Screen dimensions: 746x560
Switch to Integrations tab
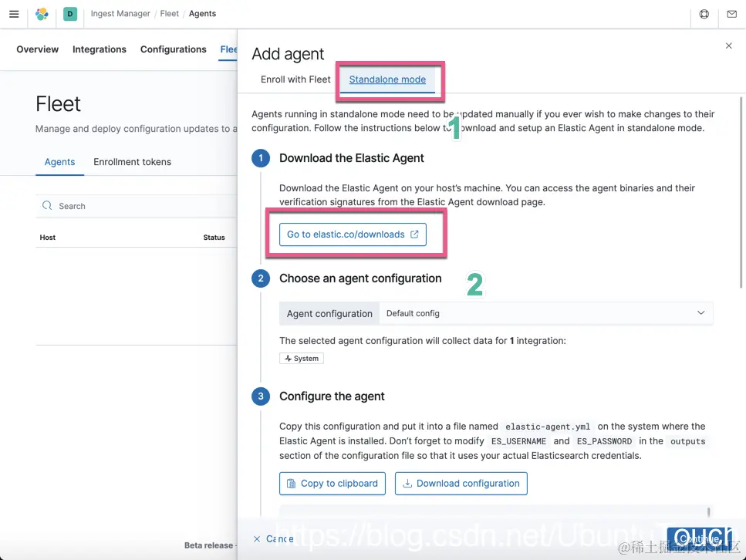coord(100,49)
